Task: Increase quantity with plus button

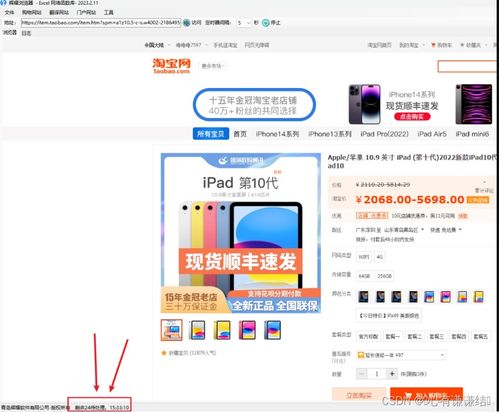Action: 392,374
